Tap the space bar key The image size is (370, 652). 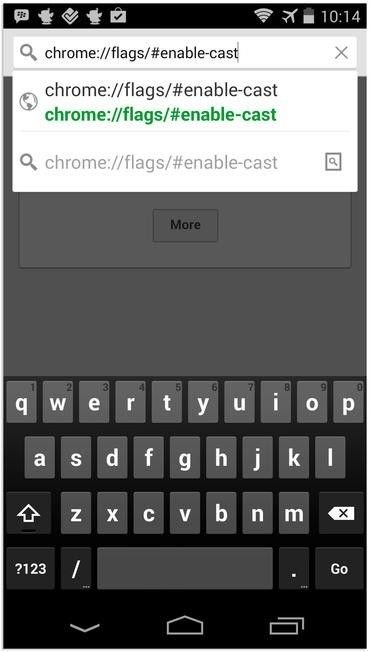point(185,568)
